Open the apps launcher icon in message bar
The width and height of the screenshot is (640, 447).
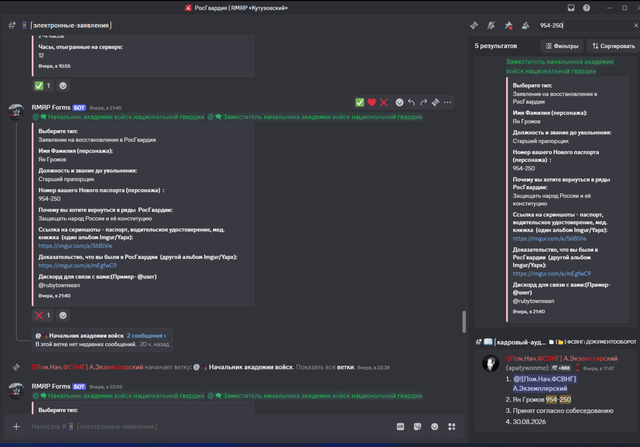click(x=452, y=427)
